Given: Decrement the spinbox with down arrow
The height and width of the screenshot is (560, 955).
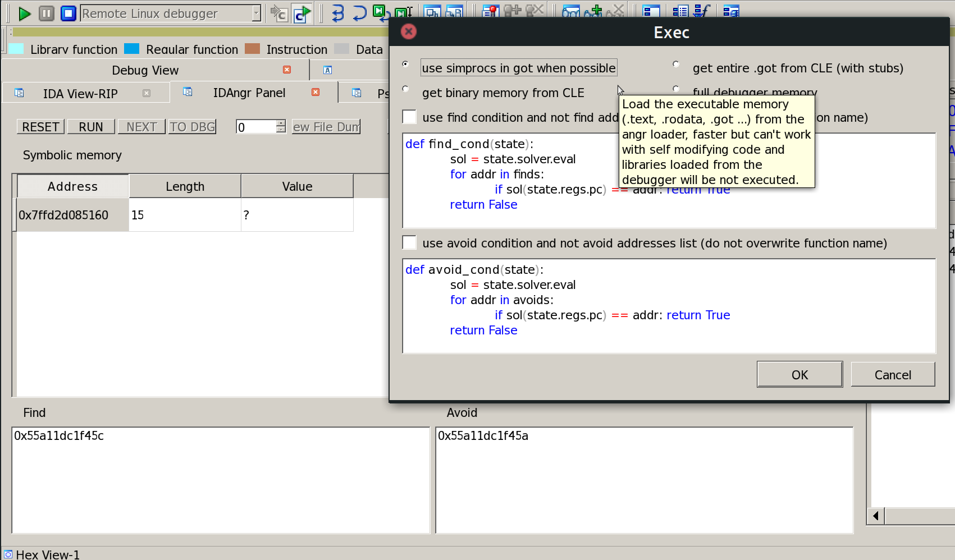Looking at the screenshot, I should [281, 130].
